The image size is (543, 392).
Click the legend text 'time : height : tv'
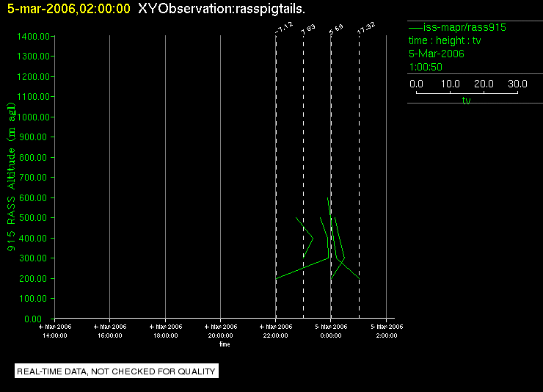tap(445, 40)
